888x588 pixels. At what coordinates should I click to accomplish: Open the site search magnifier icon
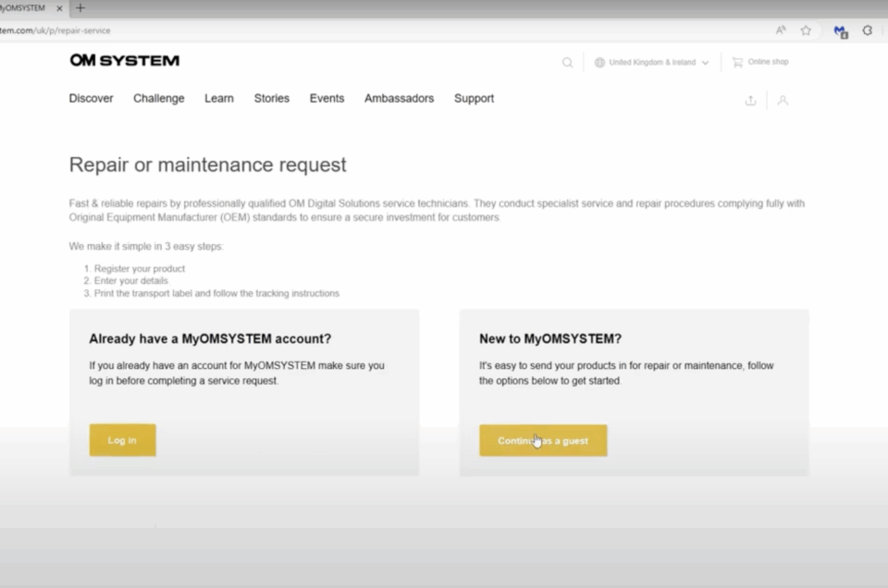pyautogui.click(x=567, y=63)
